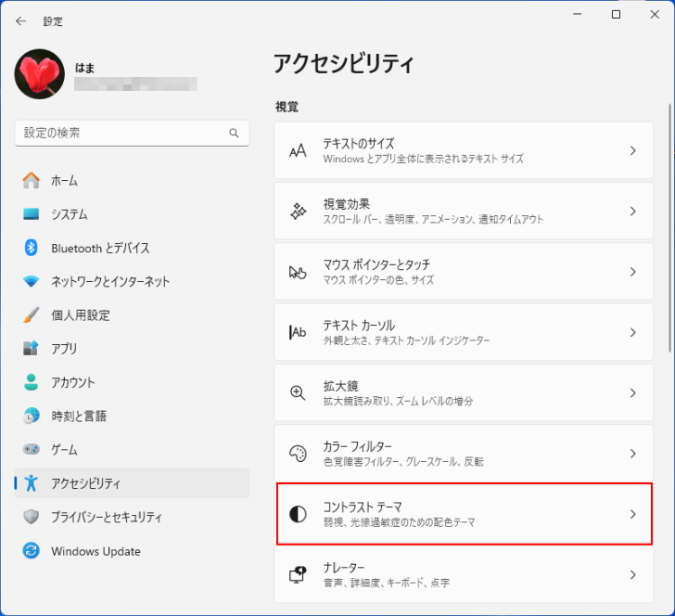Image resolution: width=675 pixels, height=616 pixels.
Task: Click user name はま
Action: [x=84, y=68]
